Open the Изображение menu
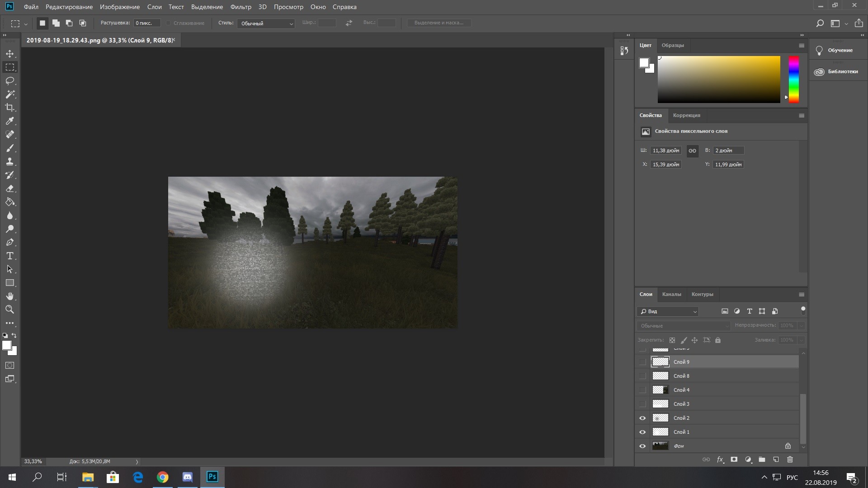868x488 pixels. [x=120, y=7]
